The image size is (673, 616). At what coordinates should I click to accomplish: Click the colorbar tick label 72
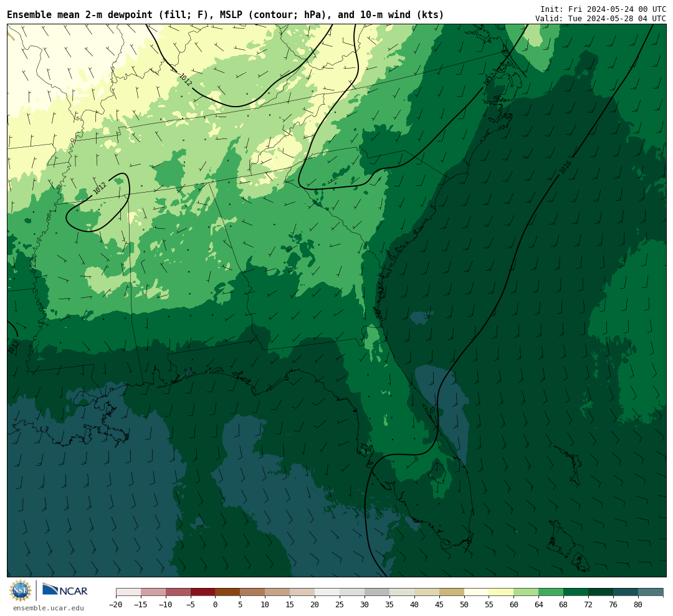tap(589, 605)
